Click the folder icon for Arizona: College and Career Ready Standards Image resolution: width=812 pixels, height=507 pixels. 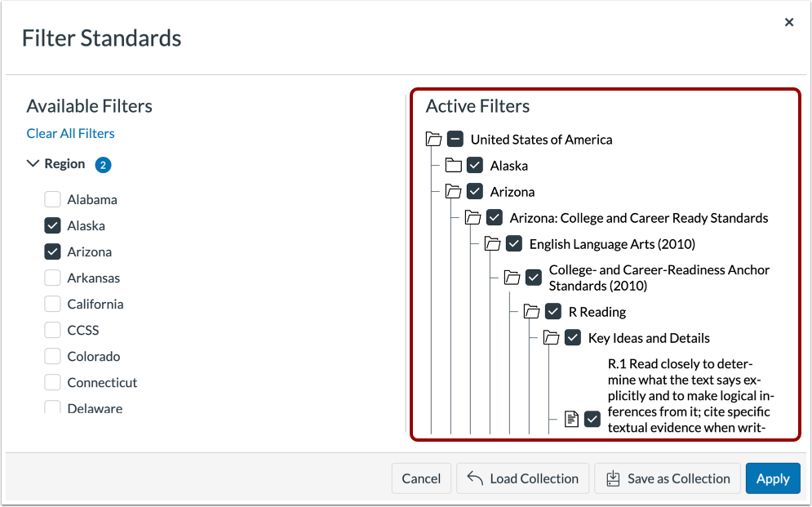[472, 217]
